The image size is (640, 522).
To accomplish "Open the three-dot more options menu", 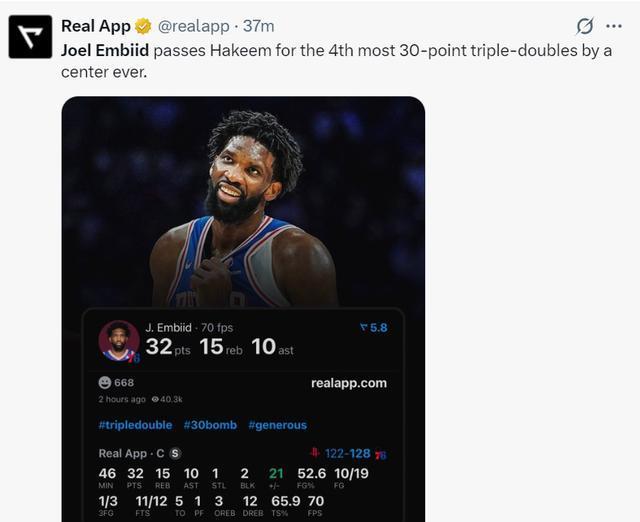I will pos(614,26).
